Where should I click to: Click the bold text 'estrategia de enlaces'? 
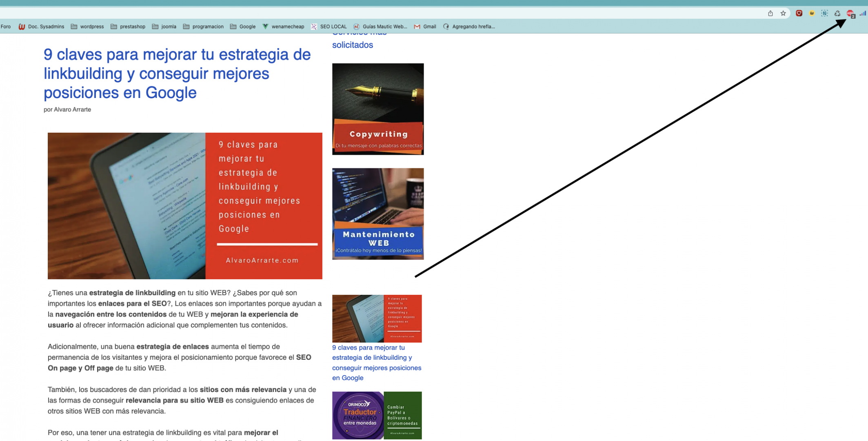(x=173, y=347)
